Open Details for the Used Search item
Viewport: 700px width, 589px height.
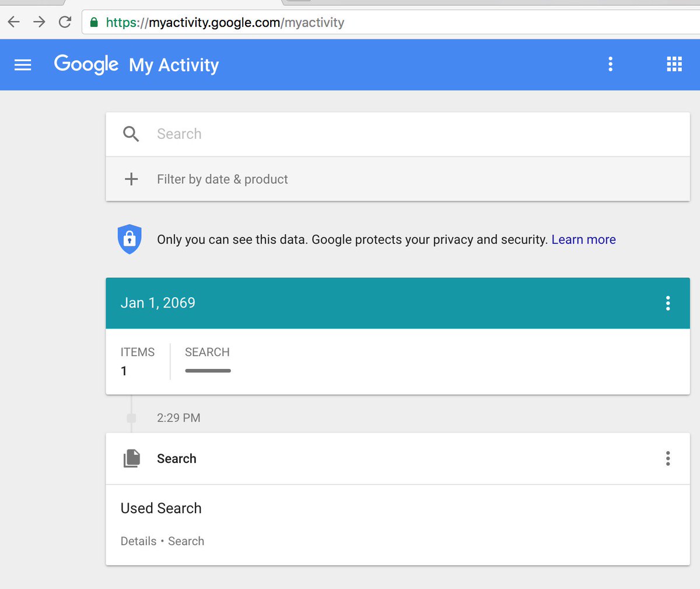138,541
